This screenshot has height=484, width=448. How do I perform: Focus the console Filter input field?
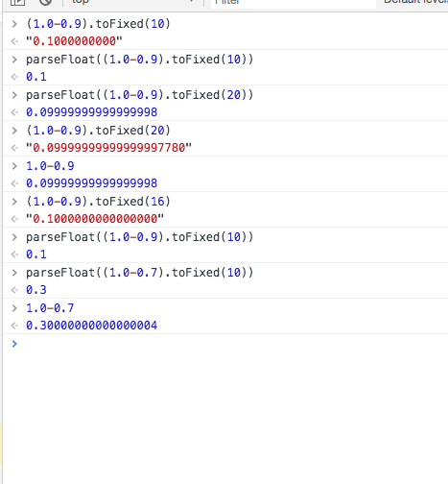pyautogui.click(x=293, y=3)
